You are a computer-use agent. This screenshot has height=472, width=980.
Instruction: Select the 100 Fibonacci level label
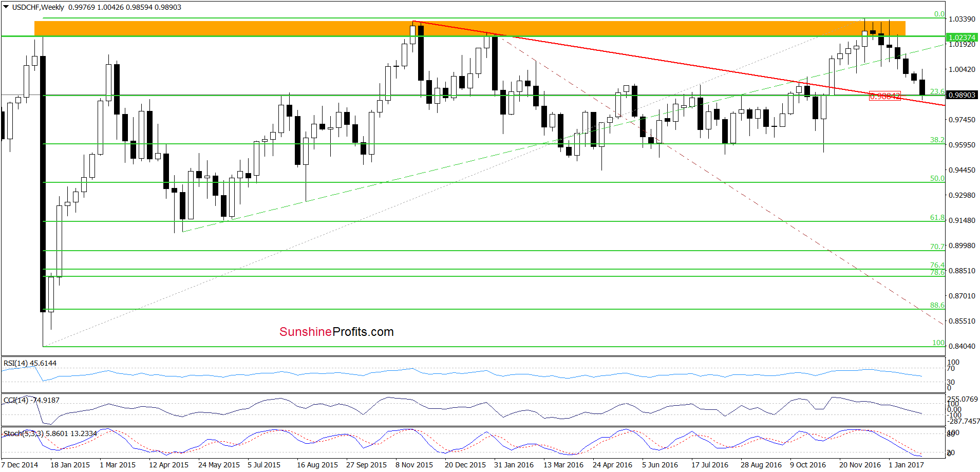point(938,343)
